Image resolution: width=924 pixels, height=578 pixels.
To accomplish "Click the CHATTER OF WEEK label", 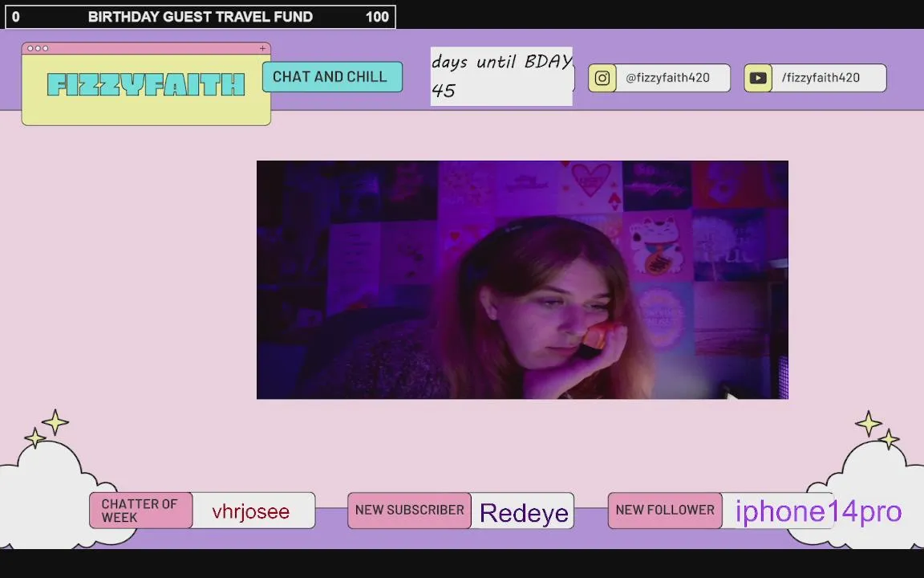I will pyautogui.click(x=140, y=511).
